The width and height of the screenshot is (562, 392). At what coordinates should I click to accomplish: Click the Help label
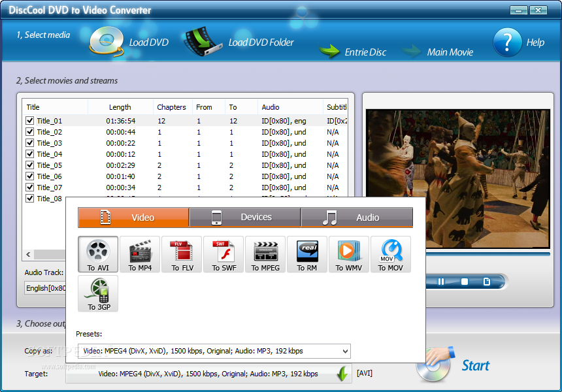[535, 42]
